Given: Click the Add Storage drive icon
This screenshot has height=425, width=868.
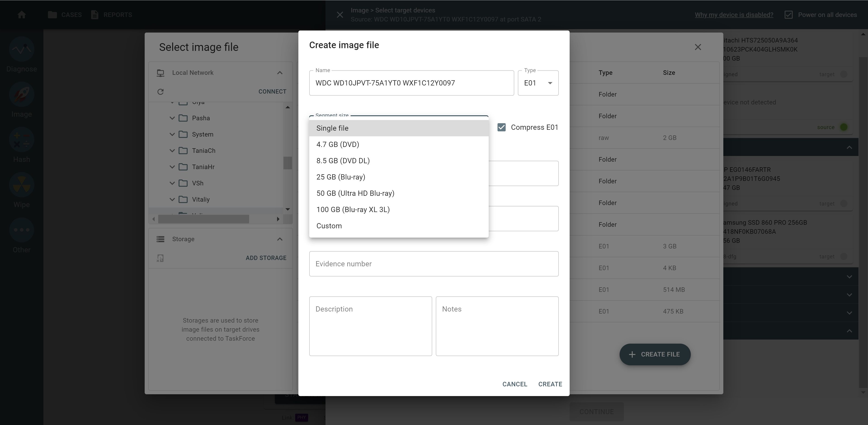Looking at the screenshot, I should 160,258.
